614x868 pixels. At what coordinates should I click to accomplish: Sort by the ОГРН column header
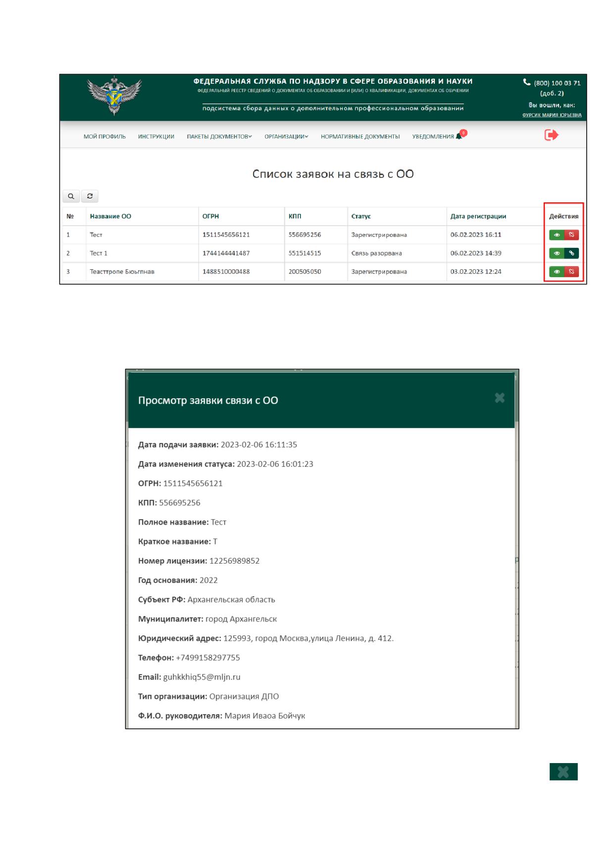tap(210, 216)
